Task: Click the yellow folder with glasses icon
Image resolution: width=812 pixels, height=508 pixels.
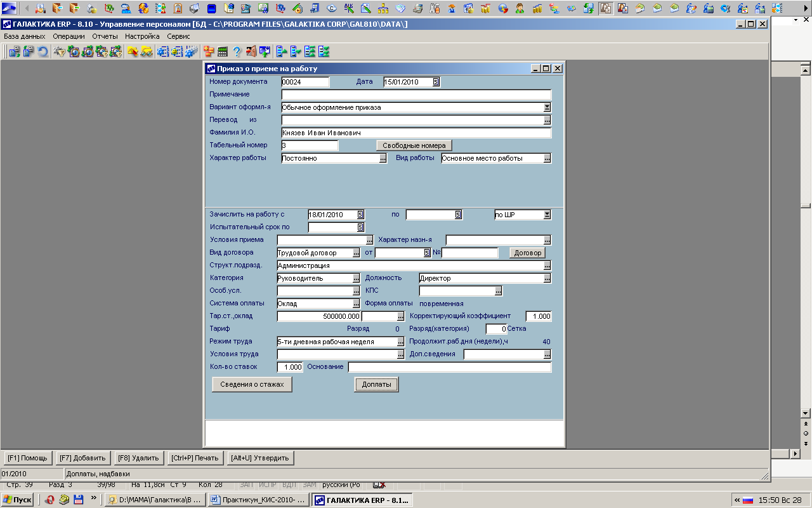Action: 147,52
